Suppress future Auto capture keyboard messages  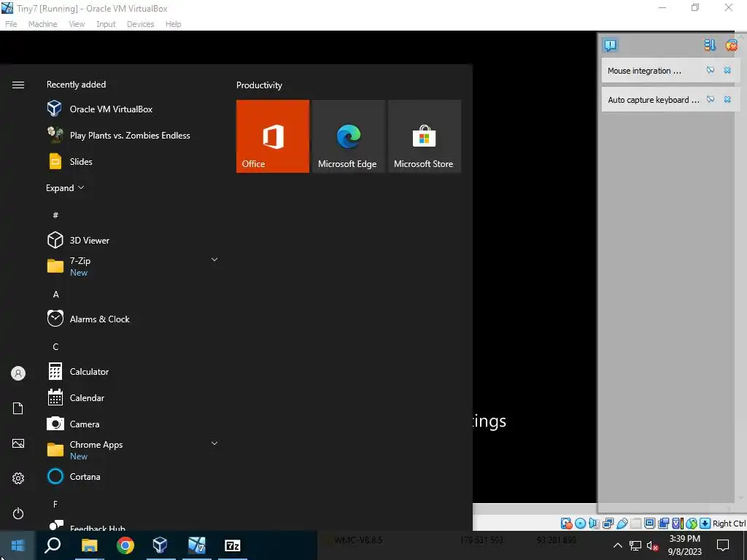coord(711,99)
